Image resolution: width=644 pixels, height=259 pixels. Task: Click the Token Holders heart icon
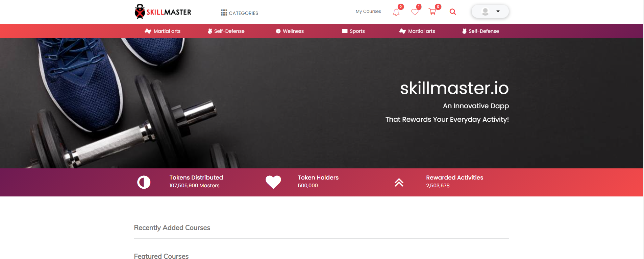pyautogui.click(x=273, y=182)
